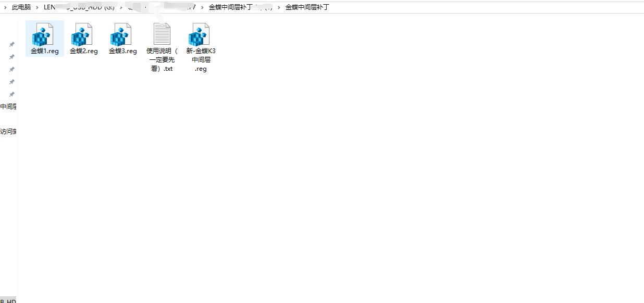Select the 新-金蝶K3中间层 registry file icon

[199, 34]
